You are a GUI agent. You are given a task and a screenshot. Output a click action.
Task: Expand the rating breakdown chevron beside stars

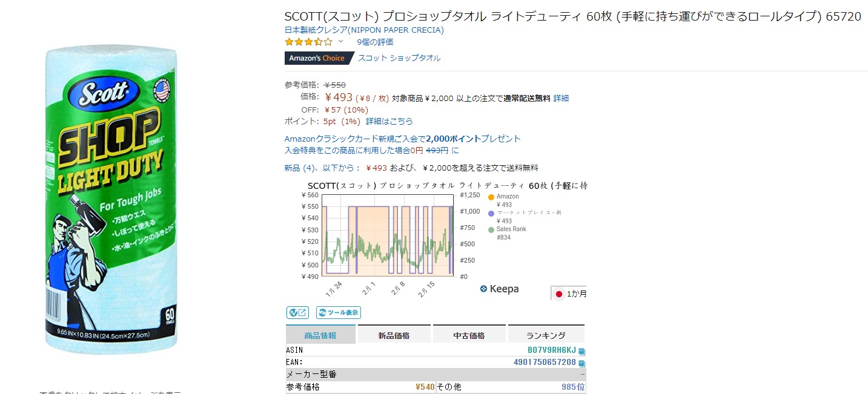click(340, 42)
